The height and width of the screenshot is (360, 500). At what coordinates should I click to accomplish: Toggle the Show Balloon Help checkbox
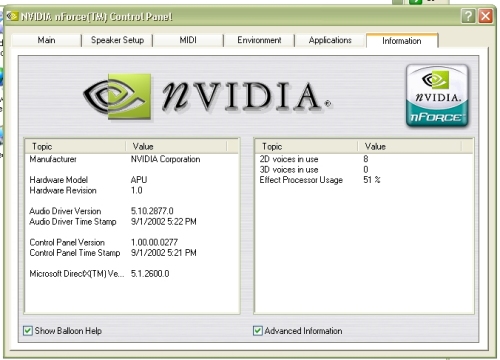tap(28, 331)
